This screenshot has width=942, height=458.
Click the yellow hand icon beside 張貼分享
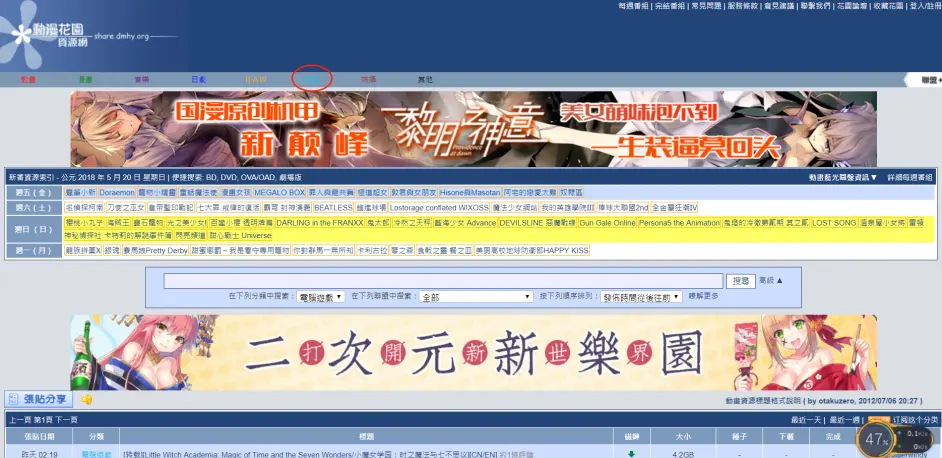tap(87, 400)
